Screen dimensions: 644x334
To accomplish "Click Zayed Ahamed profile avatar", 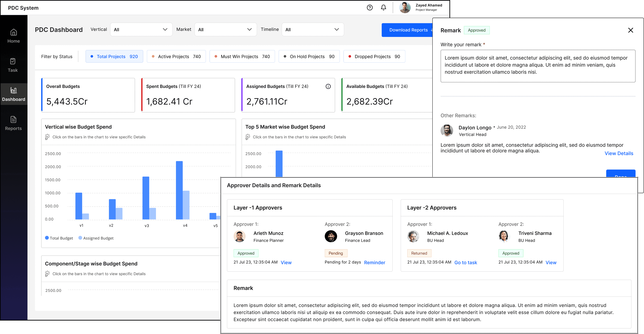I will coord(405,7).
